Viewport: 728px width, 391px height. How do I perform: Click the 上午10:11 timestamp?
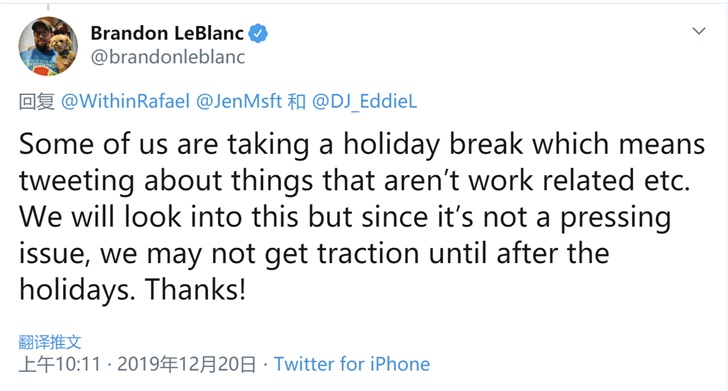59,364
